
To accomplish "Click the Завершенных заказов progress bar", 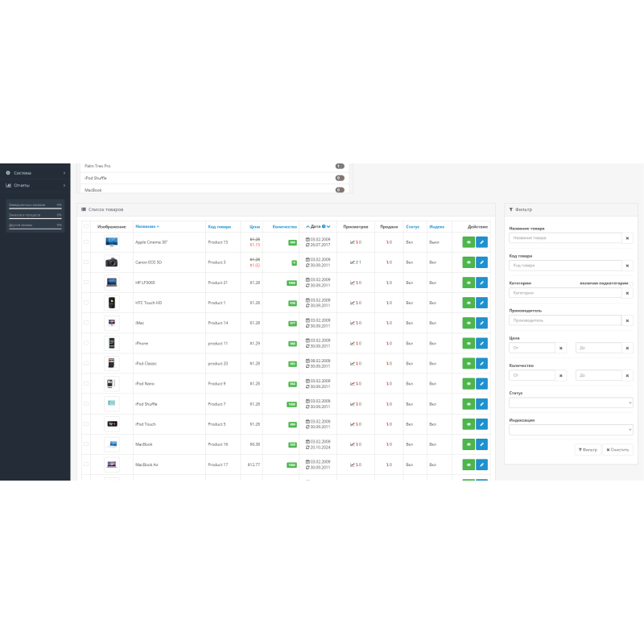I will point(35,208).
